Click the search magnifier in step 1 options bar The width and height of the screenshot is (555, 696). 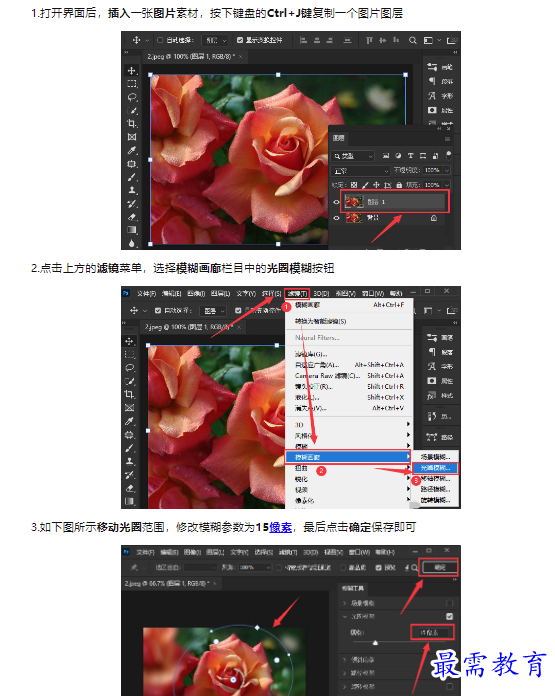pyautogui.click(x=412, y=40)
